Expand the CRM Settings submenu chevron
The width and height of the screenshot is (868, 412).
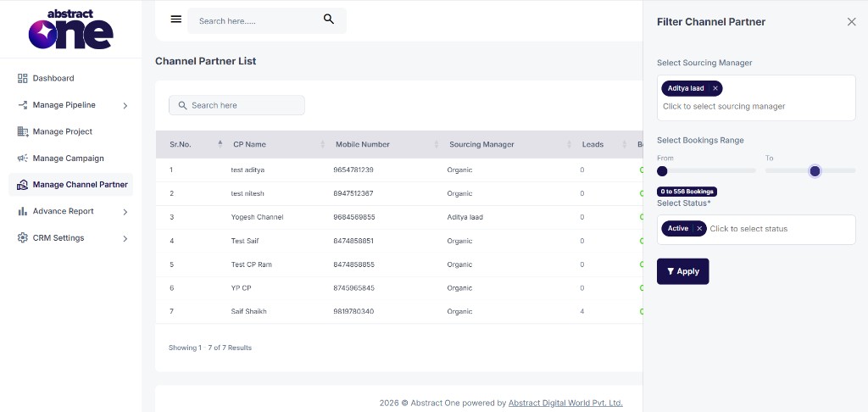click(125, 238)
